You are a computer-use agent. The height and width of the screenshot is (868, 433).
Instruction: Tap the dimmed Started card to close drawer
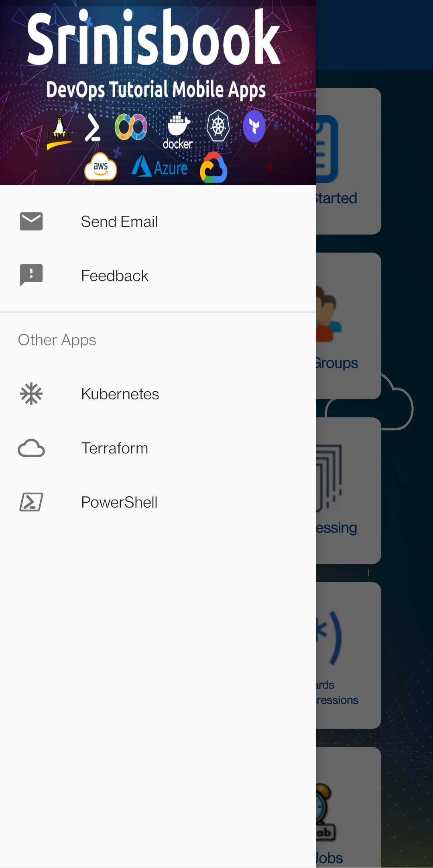(x=348, y=161)
